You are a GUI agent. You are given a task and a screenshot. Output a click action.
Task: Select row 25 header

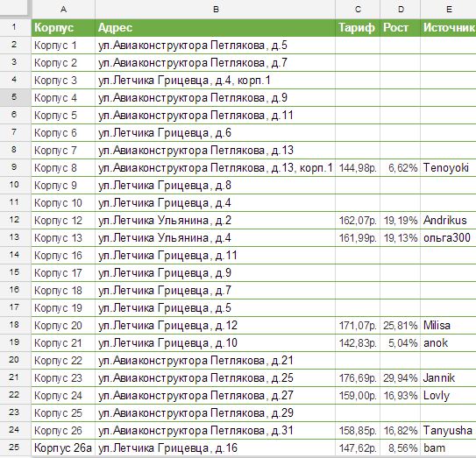(15, 447)
